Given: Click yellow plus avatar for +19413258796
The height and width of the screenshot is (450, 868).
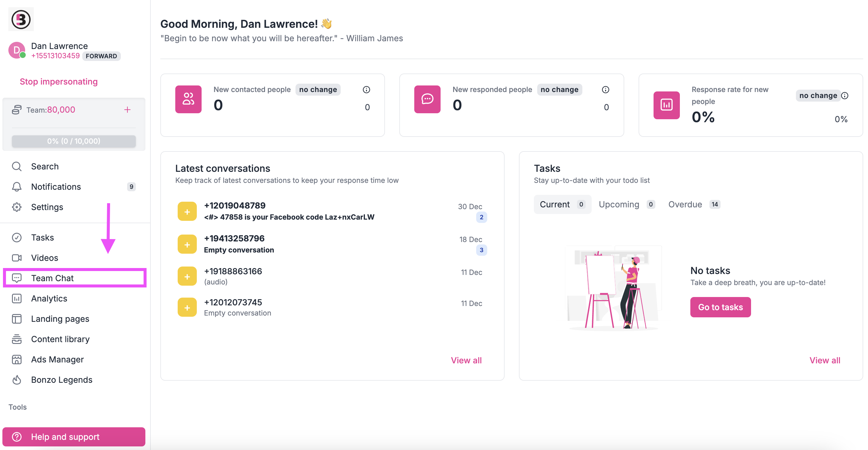Looking at the screenshot, I should click(187, 244).
